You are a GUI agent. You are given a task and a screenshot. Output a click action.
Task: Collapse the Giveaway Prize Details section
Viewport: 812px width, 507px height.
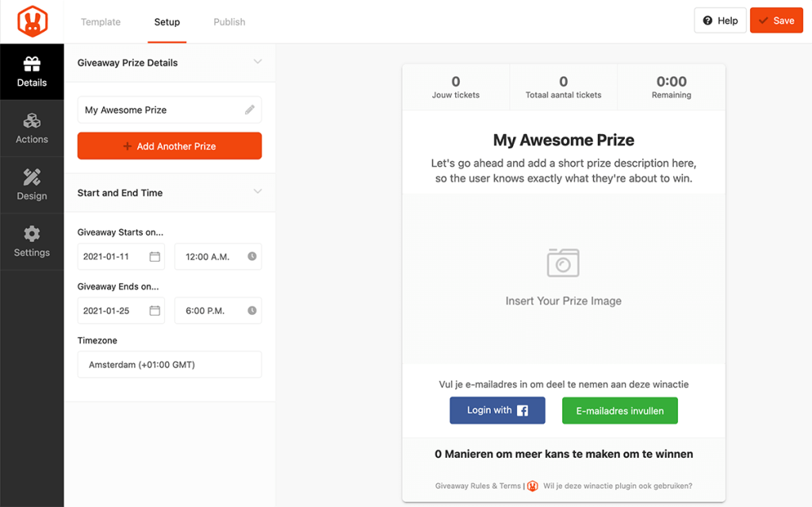(257, 62)
